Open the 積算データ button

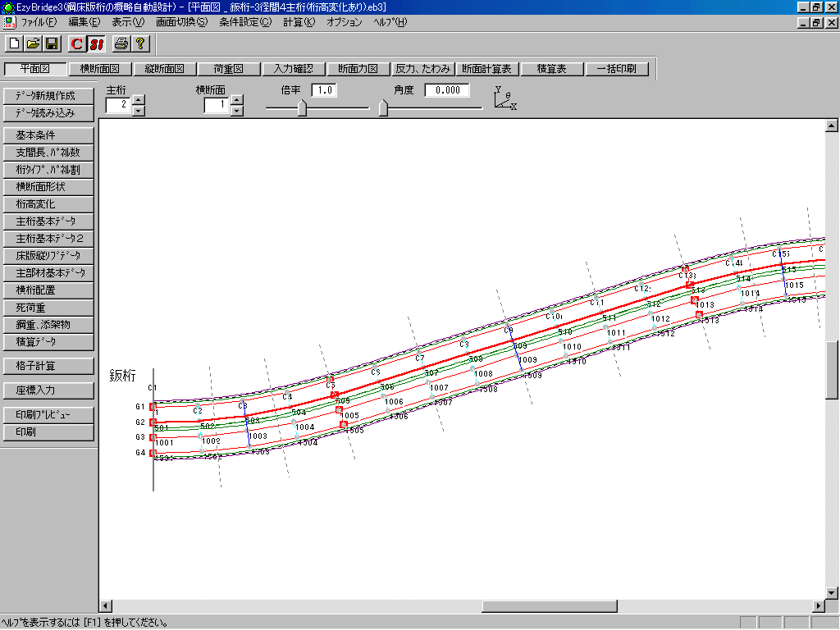tap(48, 342)
